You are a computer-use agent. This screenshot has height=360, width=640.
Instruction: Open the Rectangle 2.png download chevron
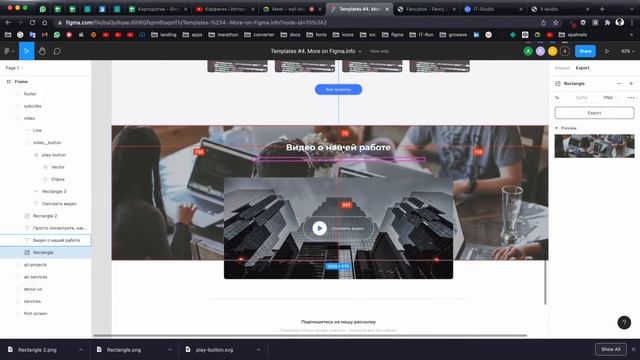pos(80,349)
